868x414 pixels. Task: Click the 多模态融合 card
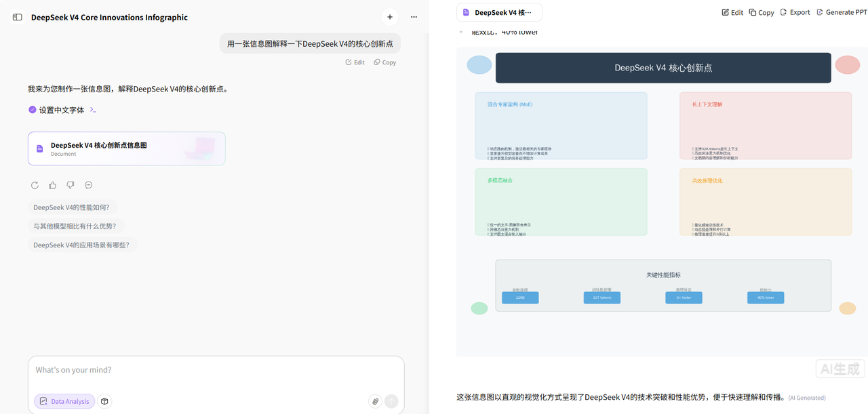coord(561,202)
